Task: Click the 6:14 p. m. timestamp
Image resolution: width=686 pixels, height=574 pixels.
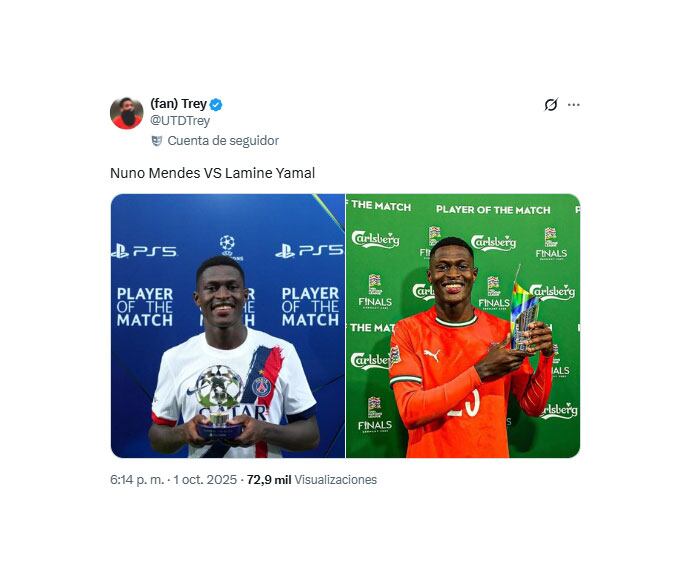Action: 137,480
